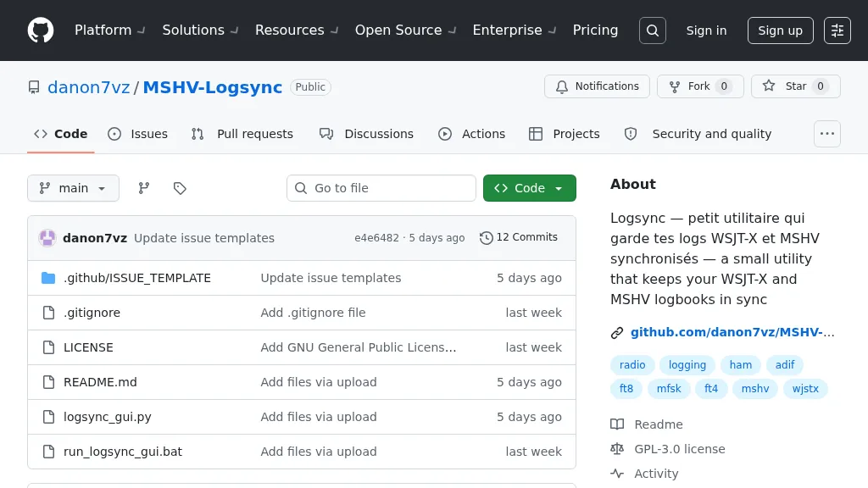This screenshot has height=488, width=868.
Task: Click danon7vz avatar in latest commit
Action: [x=47, y=238]
